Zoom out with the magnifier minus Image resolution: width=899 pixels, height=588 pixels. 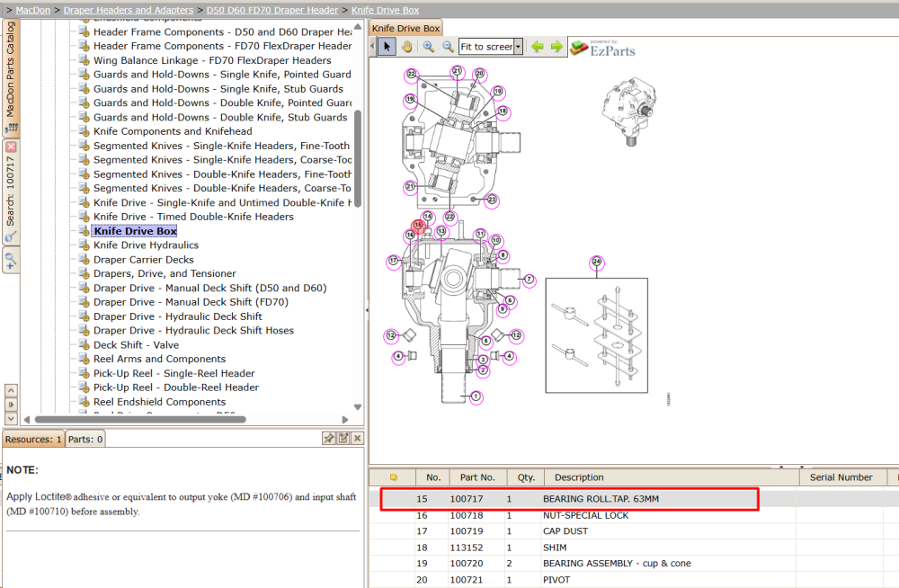pos(448,47)
